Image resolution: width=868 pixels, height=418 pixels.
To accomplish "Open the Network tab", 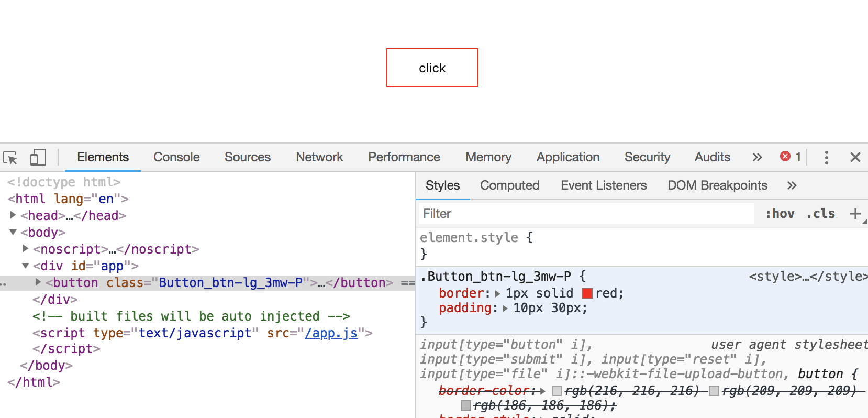I will (x=319, y=157).
